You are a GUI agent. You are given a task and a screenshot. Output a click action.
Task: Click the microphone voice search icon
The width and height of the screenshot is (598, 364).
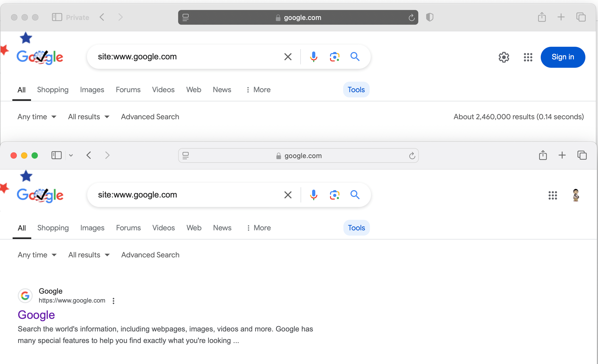(313, 57)
